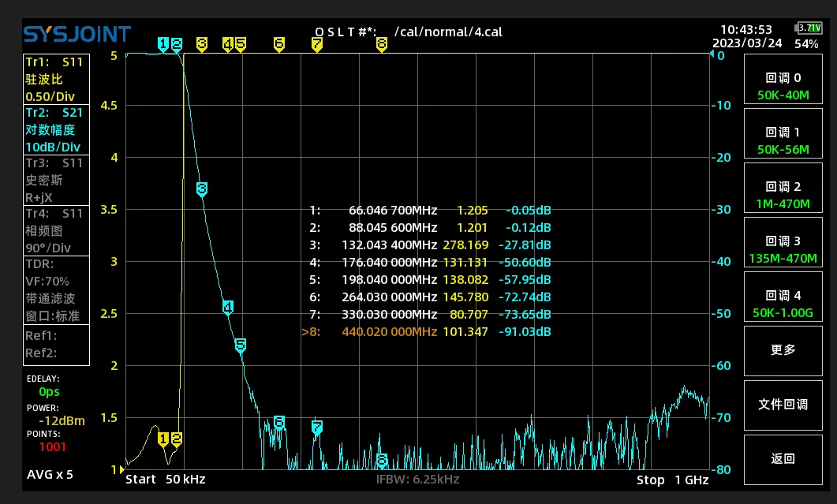Click the battery voltage icon
837x504 pixels.
809,28
